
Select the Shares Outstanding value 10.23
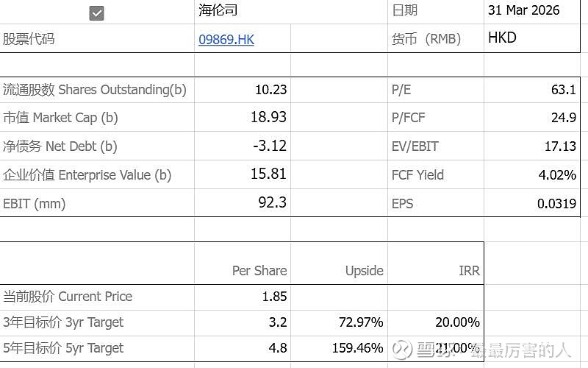click(270, 90)
